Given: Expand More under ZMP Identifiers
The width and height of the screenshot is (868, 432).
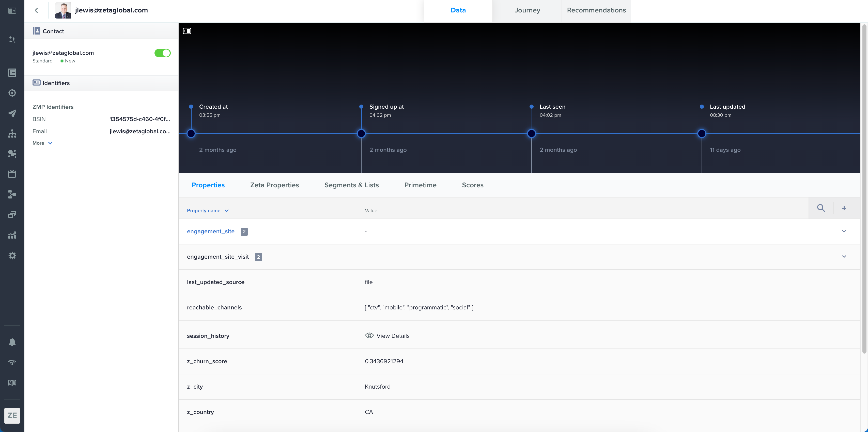Looking at the screenshot, I should 42,143.
